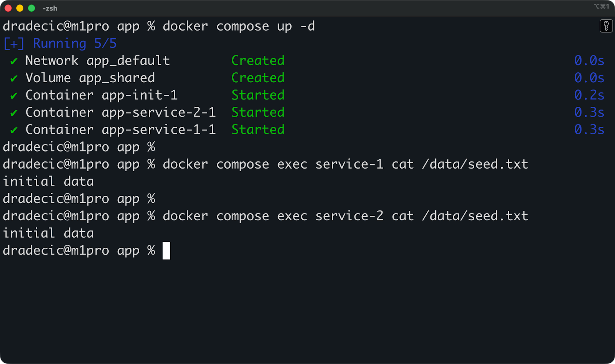Click the service-1 exec command line
Image resolution: width=615 pixels, height=364 pixels.
coord(345,164)
